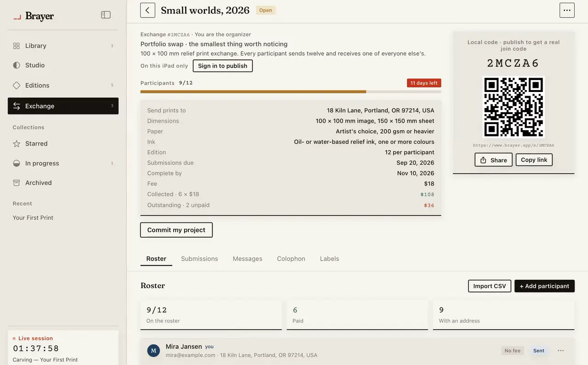Open the In progress collection
The image size is (588, 365).
tap(63, 163)
